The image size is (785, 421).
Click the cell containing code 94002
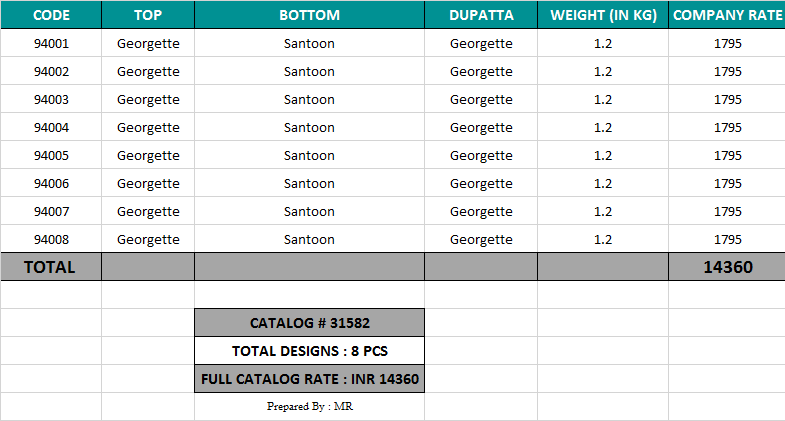tap(51, 71)
